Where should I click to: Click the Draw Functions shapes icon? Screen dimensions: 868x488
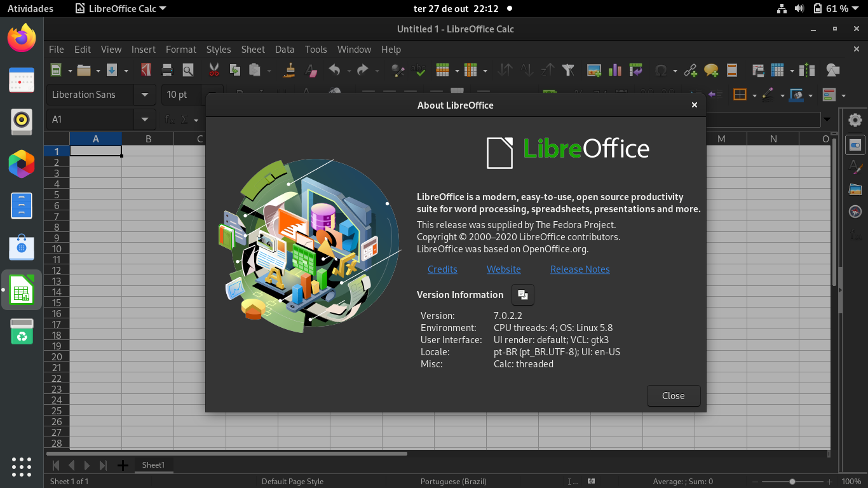(x=833, y=71)
